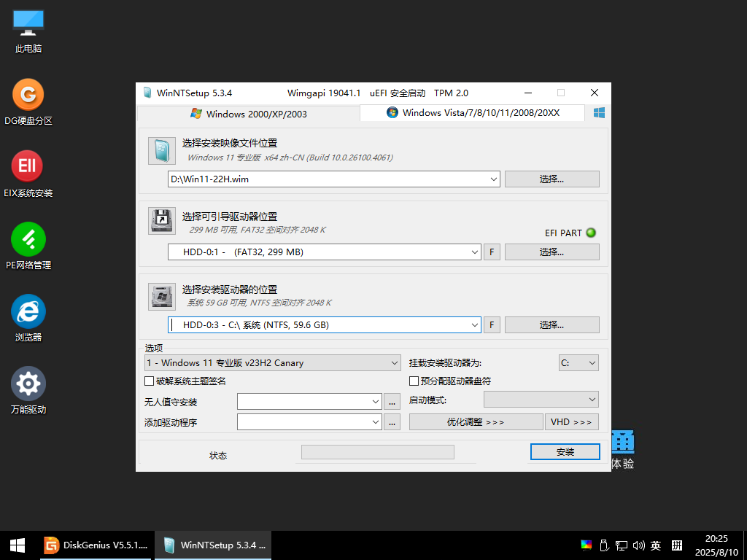This screenshot has width=747, height=560.
Task: Click the 状态 progress bar
Action: click(378, 452)
